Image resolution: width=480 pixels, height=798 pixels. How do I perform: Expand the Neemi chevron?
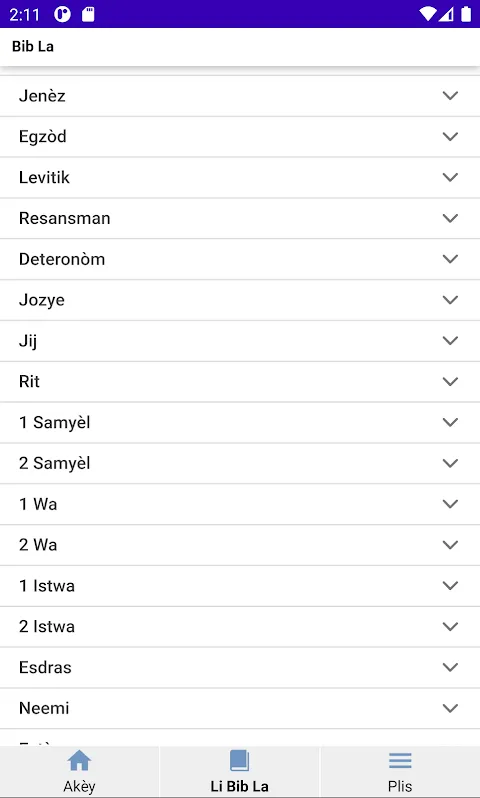point(450,708)
